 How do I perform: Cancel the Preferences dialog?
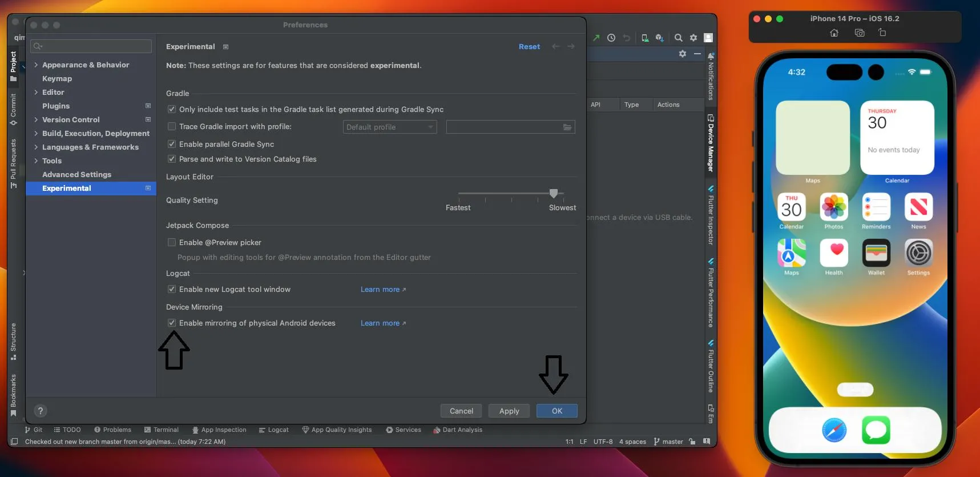click(461, 411)
